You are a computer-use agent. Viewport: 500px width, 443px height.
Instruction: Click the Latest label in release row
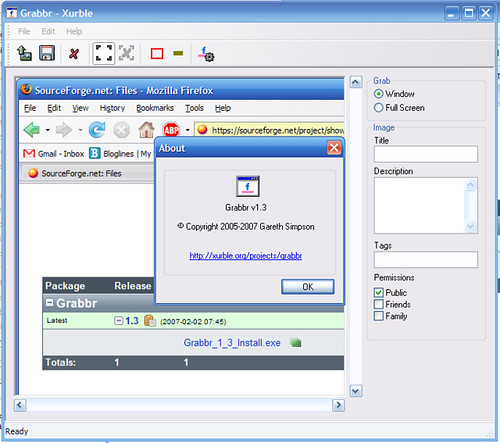57,320
